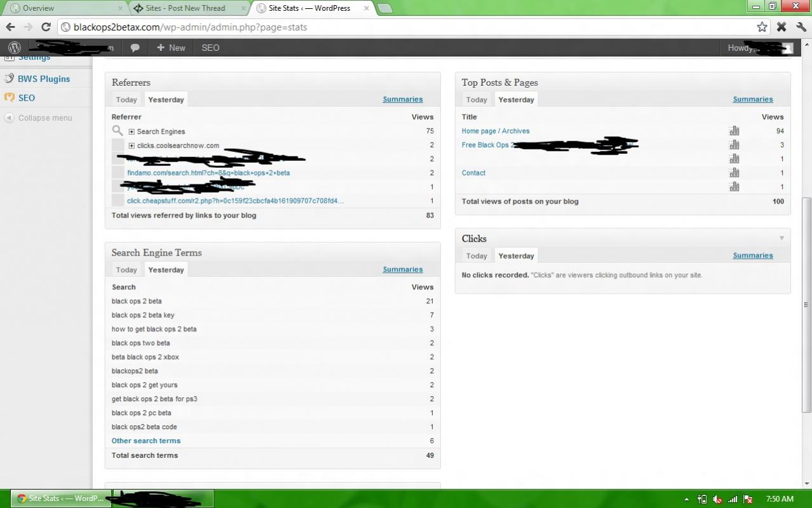This screenshot has height=508, width=812.
Task: Collapse the WordPress sidebar menu
Action: tap(38, 118)
